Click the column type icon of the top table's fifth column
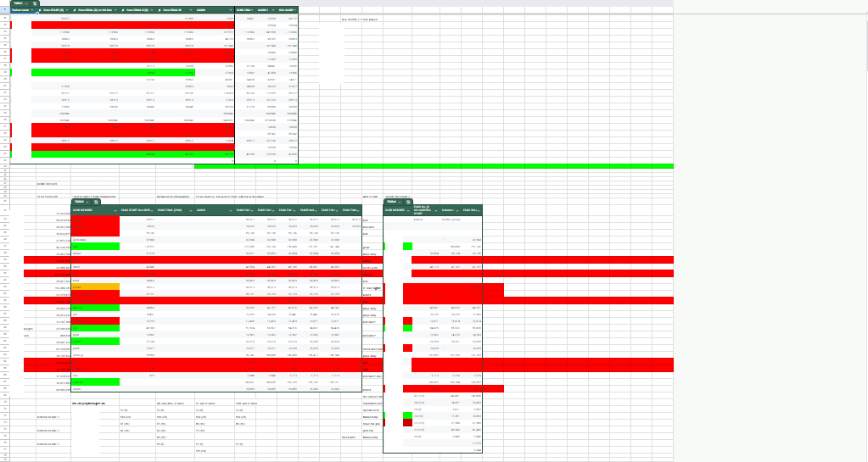Viewport: 868px width, 462px height. pos(160,10)
